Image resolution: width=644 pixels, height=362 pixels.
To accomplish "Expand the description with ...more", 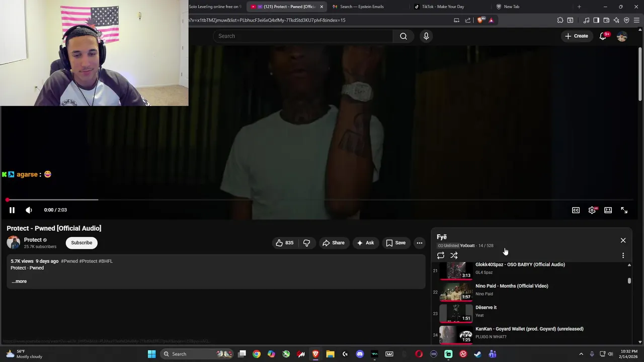I will (x=19, y=281).
